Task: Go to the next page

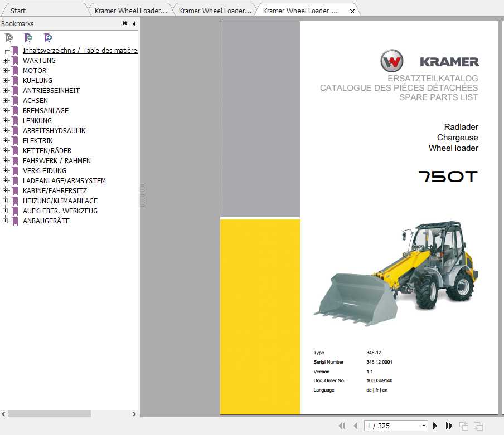Action: [x=435, y=426]
